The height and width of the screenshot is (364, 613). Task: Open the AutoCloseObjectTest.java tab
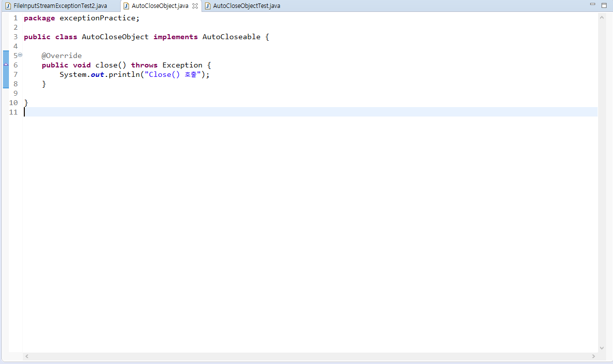click(247, 6)
